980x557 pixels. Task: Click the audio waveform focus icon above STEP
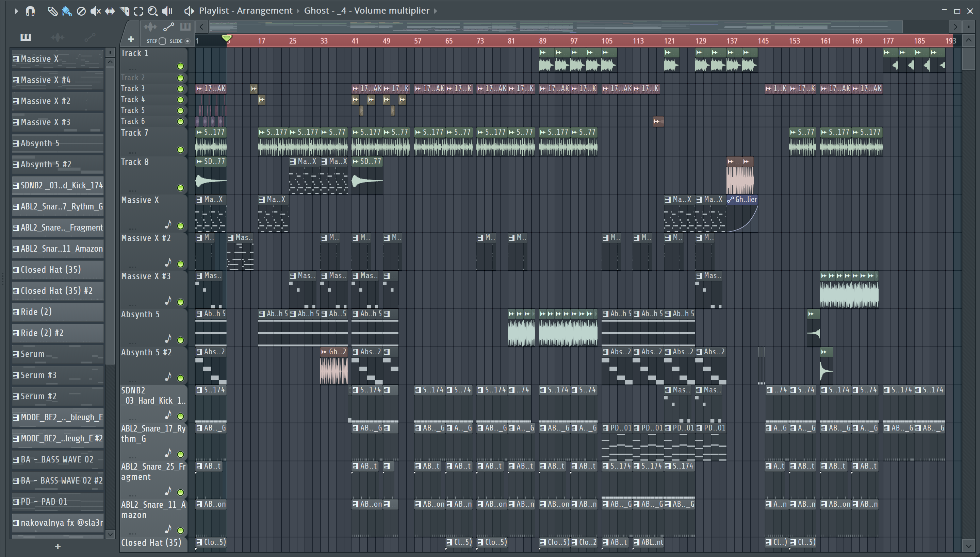150,27
